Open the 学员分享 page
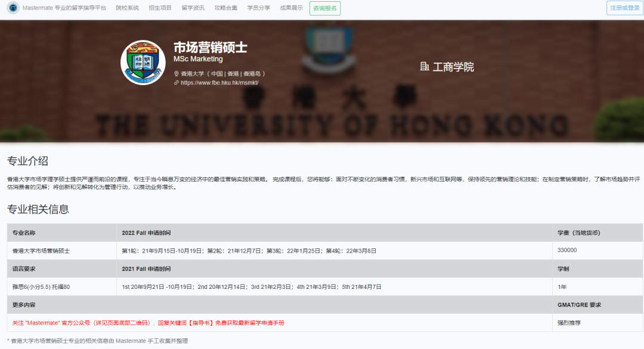 pos(258,8)
